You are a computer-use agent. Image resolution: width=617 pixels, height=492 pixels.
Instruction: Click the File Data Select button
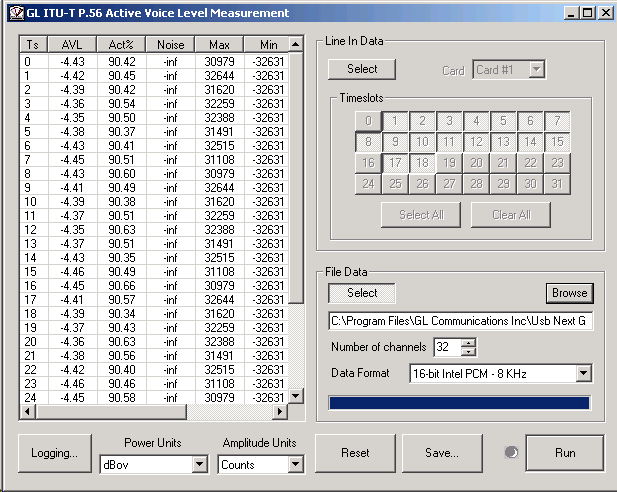(362, 293)
